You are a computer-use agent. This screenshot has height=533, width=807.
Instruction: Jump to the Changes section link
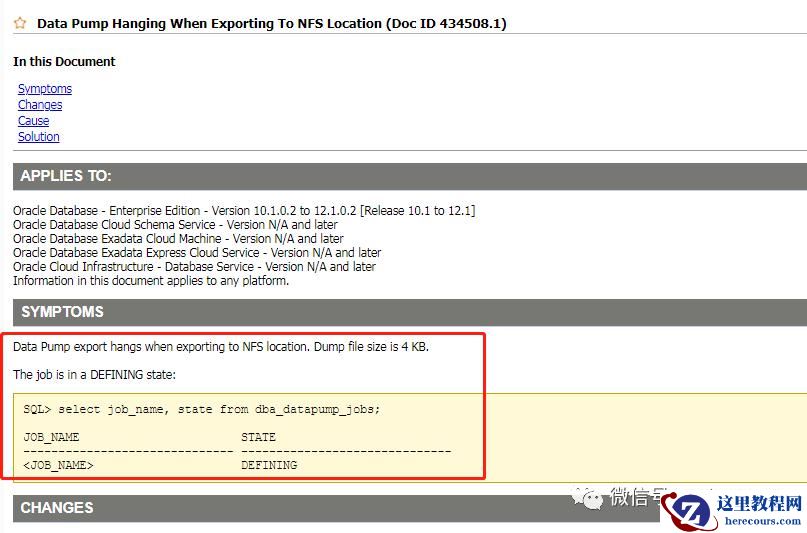(x=40, y=104)
